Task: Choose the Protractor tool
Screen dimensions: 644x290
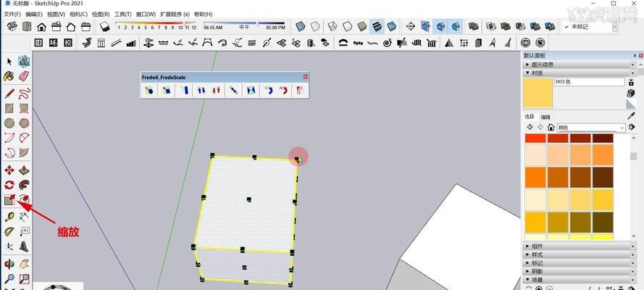Action: pos(9,232)
